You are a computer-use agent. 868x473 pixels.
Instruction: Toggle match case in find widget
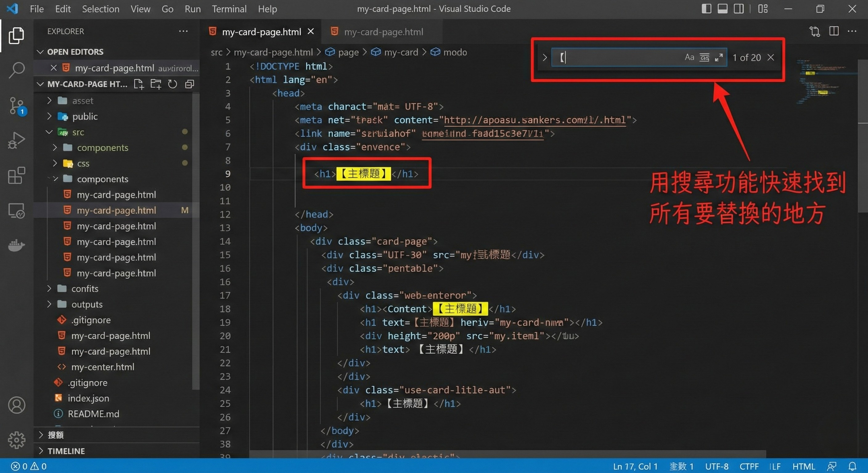[690, 57]
